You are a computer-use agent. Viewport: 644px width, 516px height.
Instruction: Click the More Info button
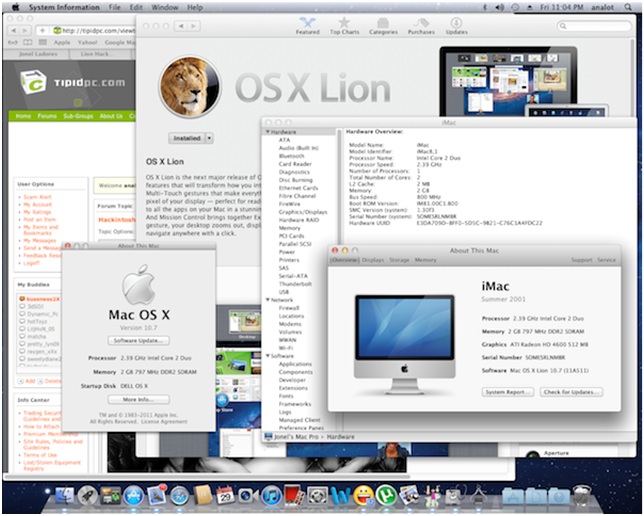tap(139, 399)
